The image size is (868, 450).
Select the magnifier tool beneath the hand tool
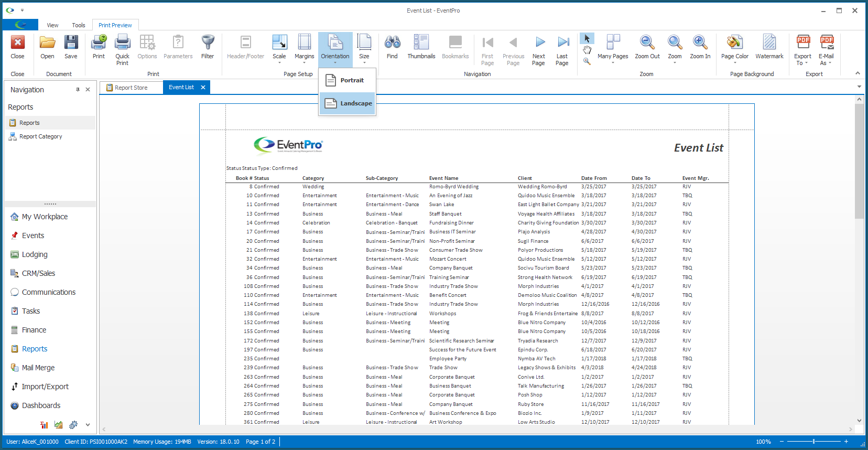587,61
